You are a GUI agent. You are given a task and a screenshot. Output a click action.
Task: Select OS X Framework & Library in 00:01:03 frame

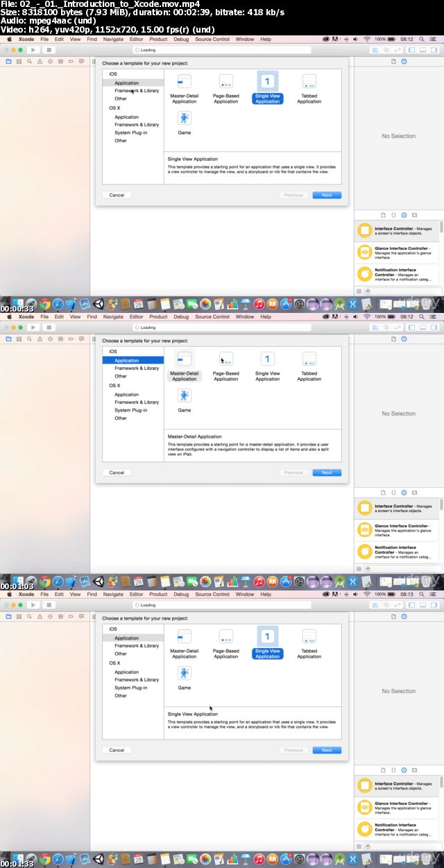point(137,402)
